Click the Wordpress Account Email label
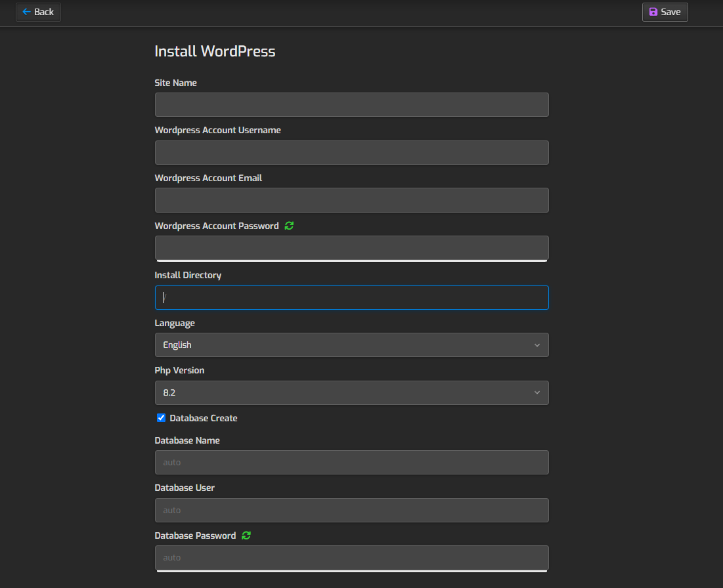Image resolution: width=723 pixels, height=588 pixels. coord(208,178)
